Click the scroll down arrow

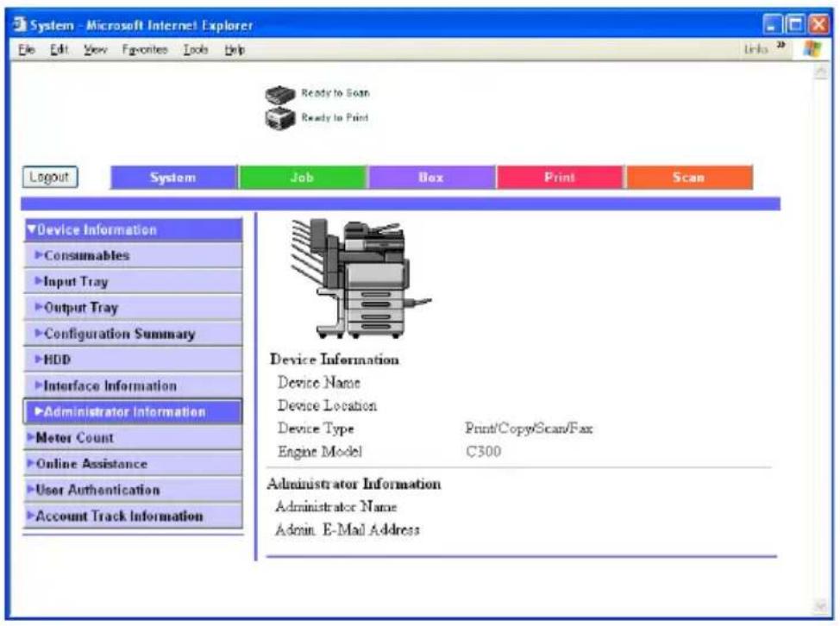[x=820, y=607]
